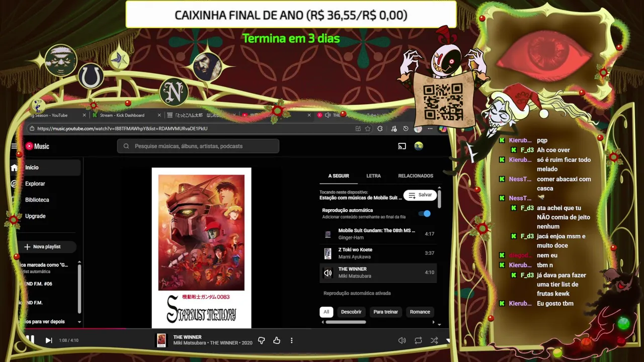
Task: Select the Para treinar filter chip
Action: point(385,312)
